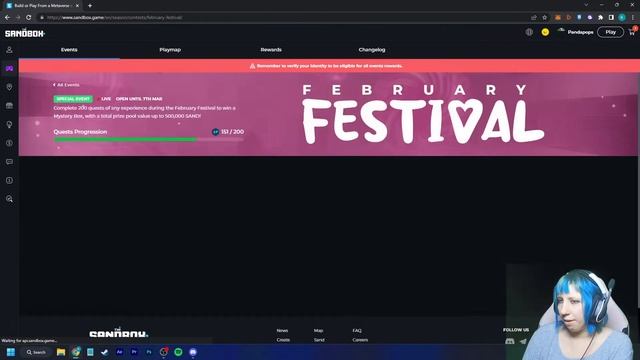Open the Map footer link

[x=318, y=331]
